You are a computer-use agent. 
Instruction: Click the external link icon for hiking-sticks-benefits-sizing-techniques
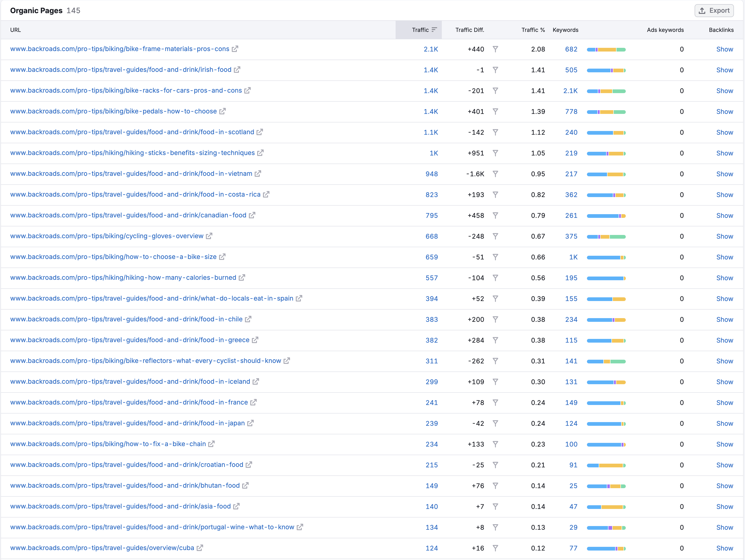click(x=260, y=153)
